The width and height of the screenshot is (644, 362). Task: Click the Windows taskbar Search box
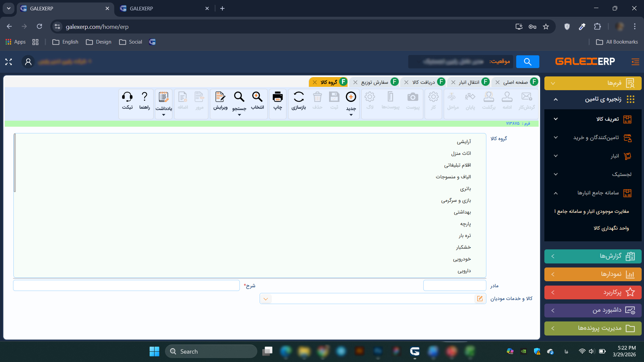(x=211, y=351)
